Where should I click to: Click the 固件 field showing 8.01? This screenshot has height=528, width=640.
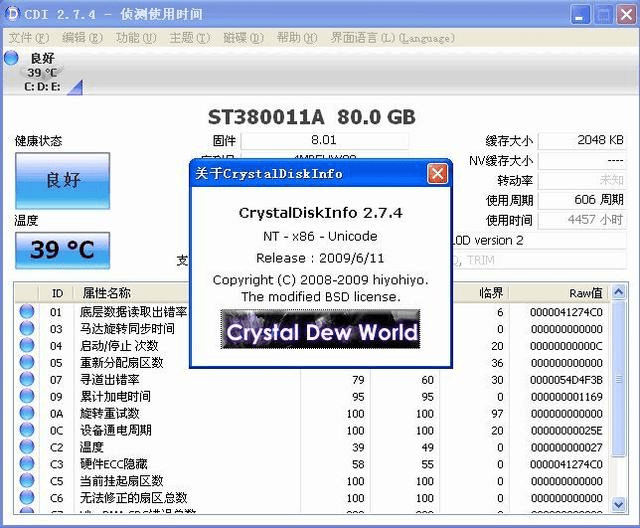[324, 140]
